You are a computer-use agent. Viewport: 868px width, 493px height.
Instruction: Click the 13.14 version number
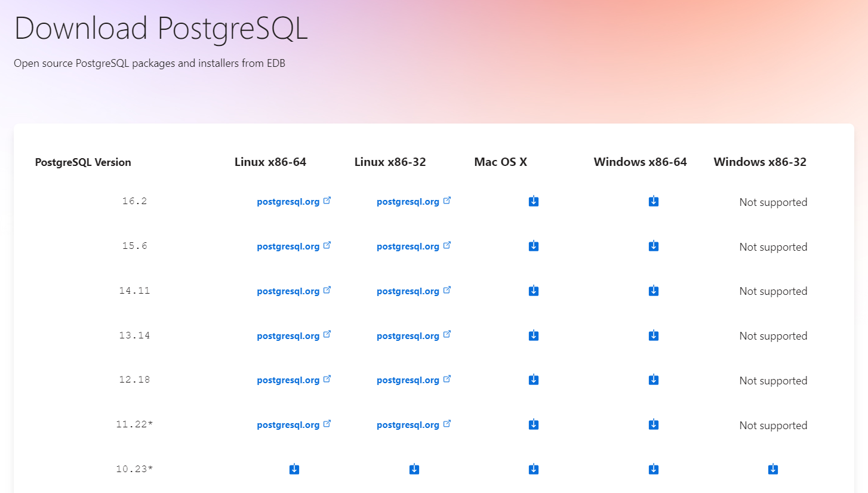[x=134, y=335]
